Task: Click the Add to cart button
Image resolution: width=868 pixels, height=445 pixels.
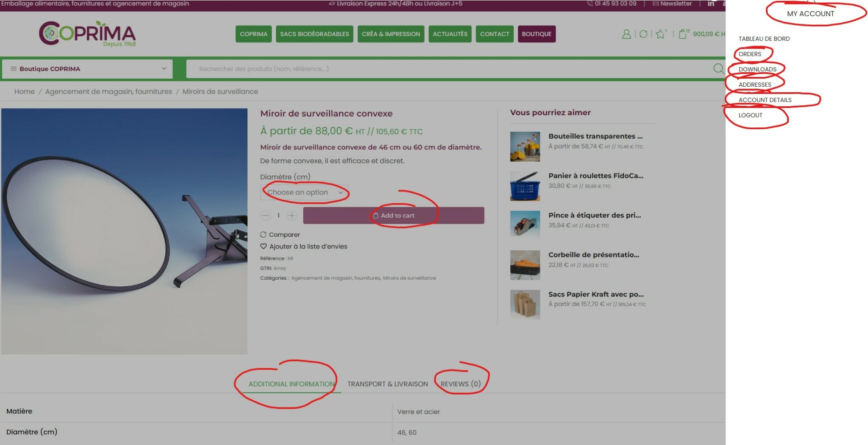Action: click(393, 215)
